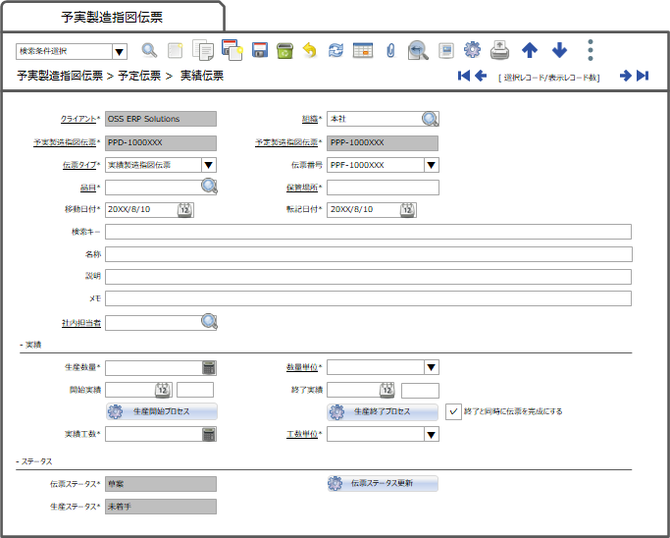Toggle 終了と同時に伝票を完成にする checkbox

tap(453, 412)
